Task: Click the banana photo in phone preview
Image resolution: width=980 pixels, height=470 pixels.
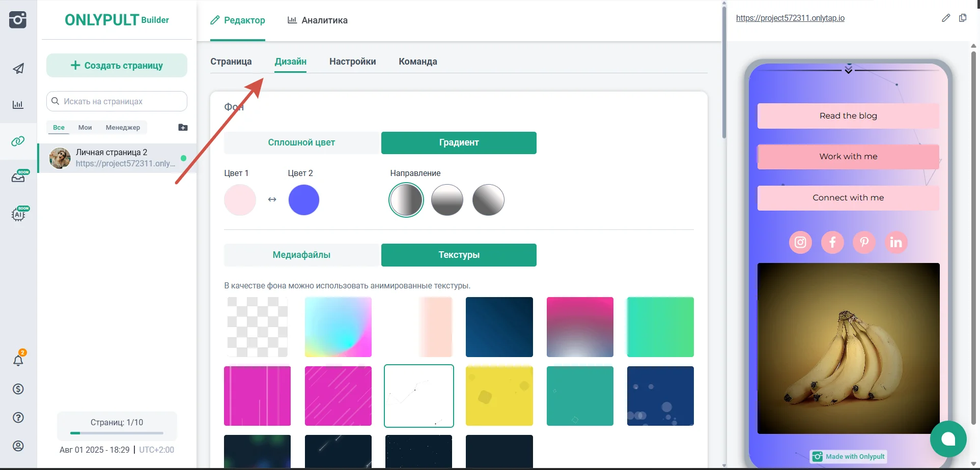Action: pos(848,348)
